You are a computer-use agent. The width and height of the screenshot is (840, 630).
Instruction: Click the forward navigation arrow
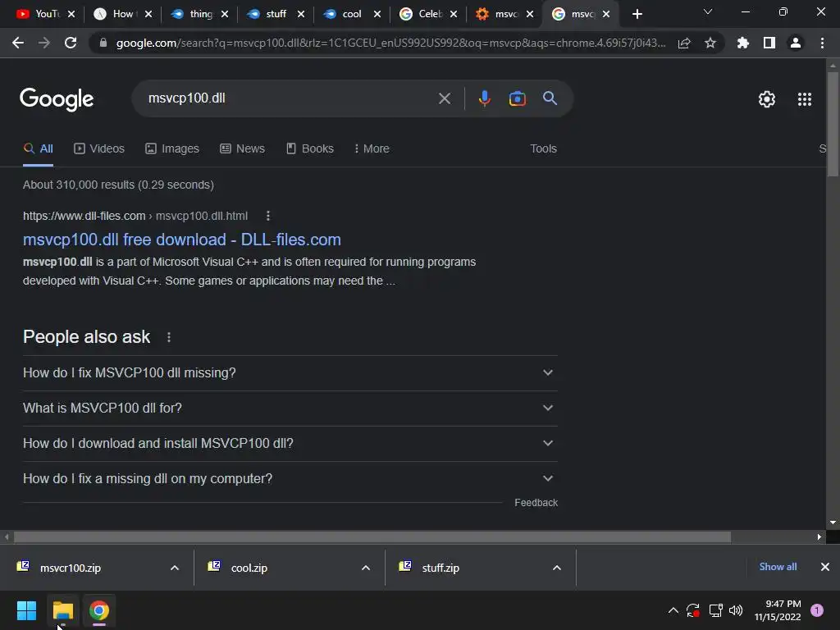pyautogui.click(x=44, y=43)
